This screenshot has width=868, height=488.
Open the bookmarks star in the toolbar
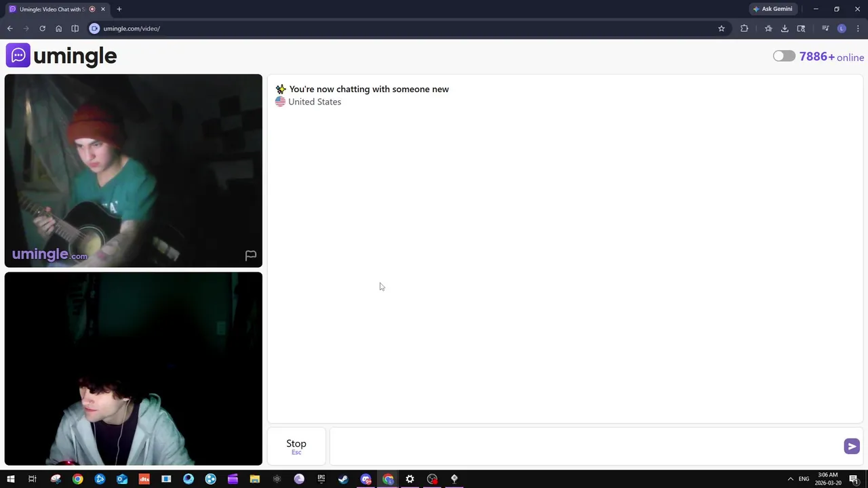(x=768, y=28)
